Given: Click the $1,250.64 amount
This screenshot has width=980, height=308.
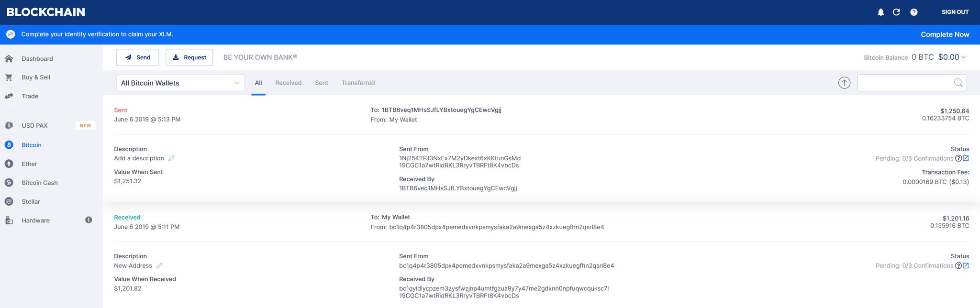Looking at the screenshot, I should (x=955, y=111).
